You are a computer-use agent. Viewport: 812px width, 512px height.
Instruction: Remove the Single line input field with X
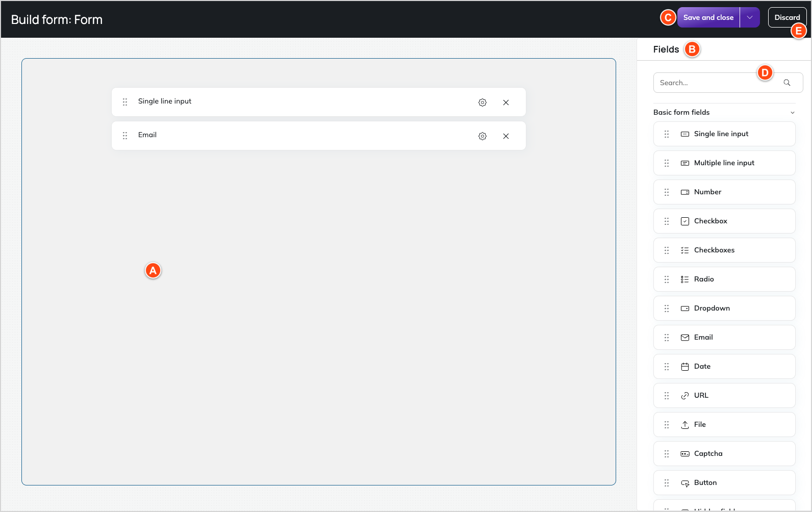point(506,103)
